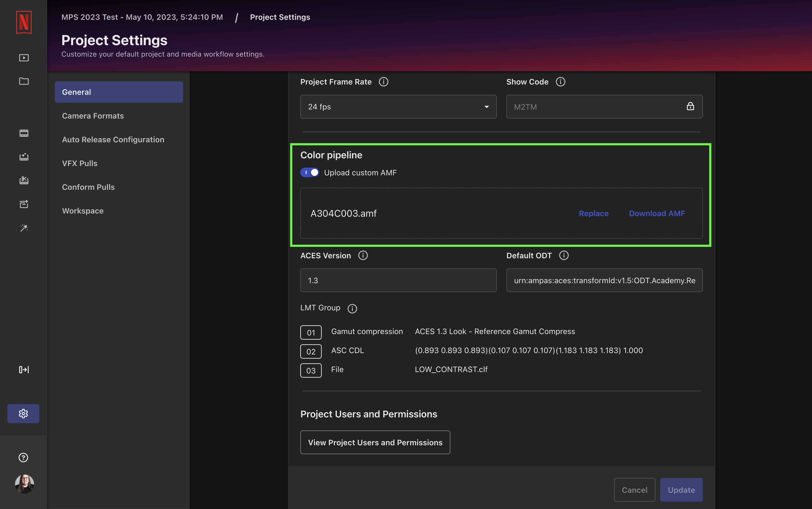Click the lock icon in the Show Code field
Viewport: 812px width, 509px height.
tap(690, 106)
